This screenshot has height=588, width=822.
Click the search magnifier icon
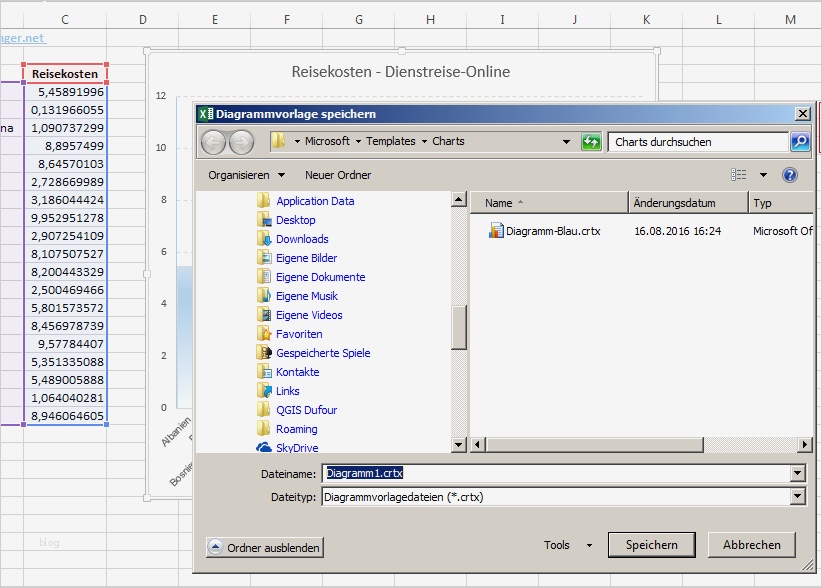coord(799,142)
